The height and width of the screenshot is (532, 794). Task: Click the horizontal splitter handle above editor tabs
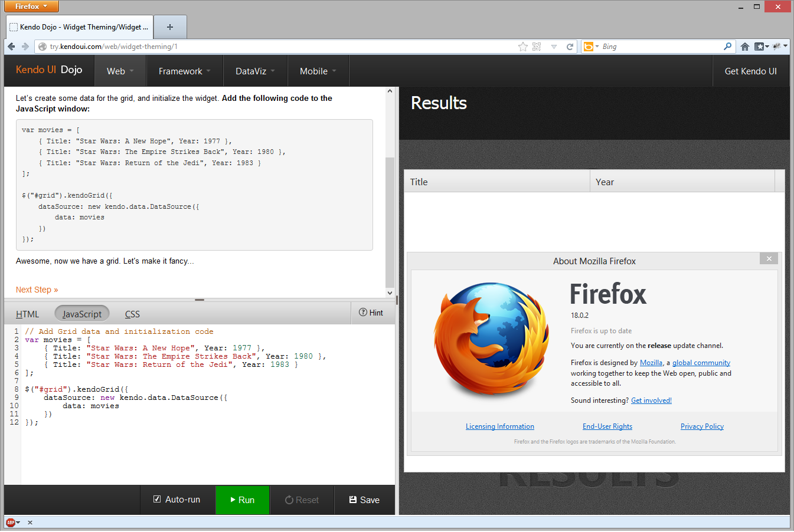point(200,300)
